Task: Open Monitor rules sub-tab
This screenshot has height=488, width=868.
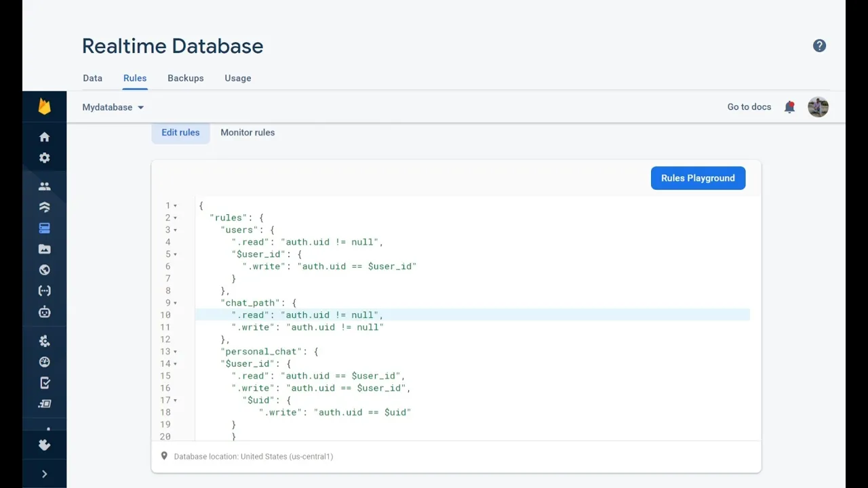Action: 248,132
